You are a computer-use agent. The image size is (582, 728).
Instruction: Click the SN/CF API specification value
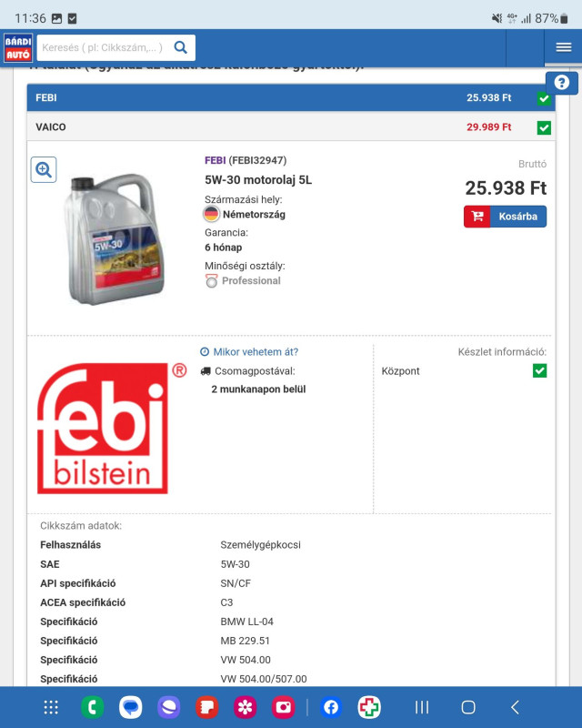(x=236, y=583)
